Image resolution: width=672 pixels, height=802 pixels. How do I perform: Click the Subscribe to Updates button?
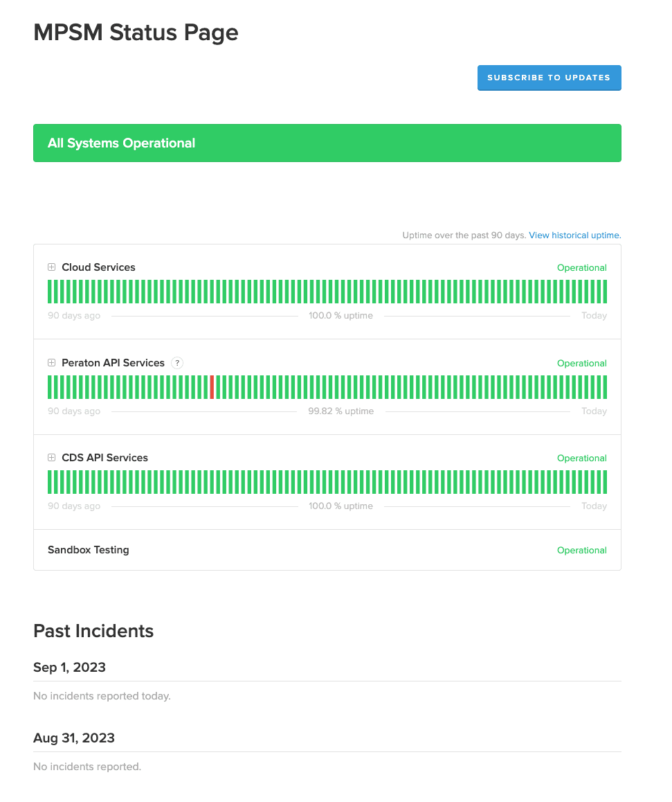(549, 78)
